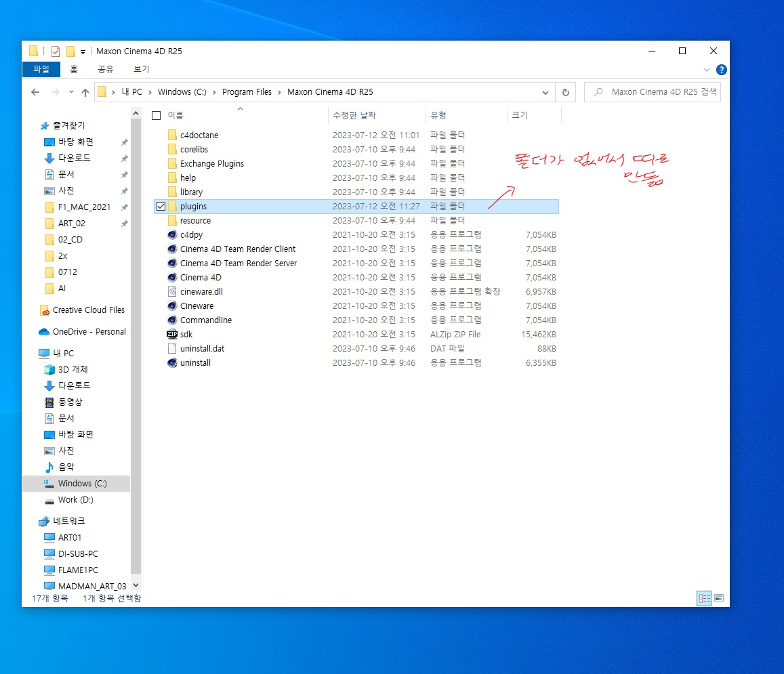Unpin 바탕 화면 from quick access

pos(124,142)
